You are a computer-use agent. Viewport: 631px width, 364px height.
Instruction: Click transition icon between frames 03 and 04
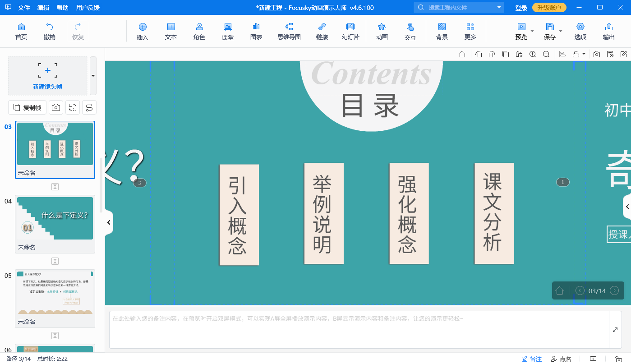point(55,187)
